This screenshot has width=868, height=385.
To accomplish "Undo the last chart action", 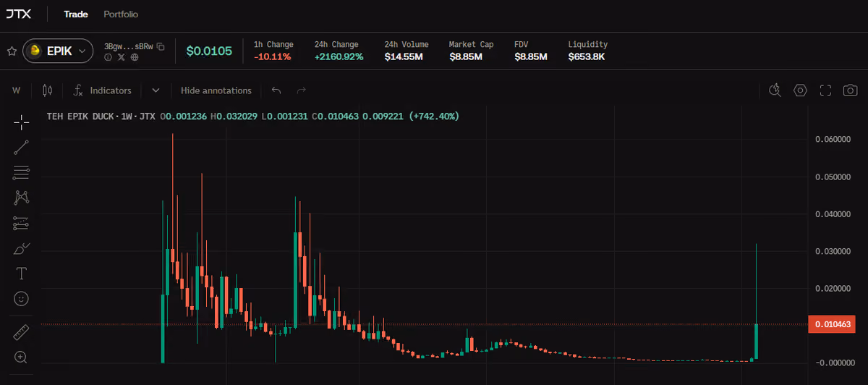I will point(276,90).
